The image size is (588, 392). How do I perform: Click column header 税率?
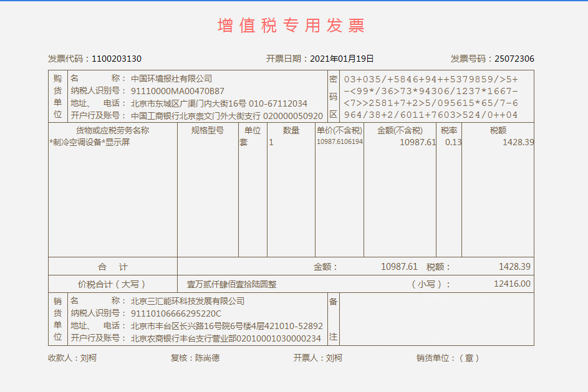[448, 130]
